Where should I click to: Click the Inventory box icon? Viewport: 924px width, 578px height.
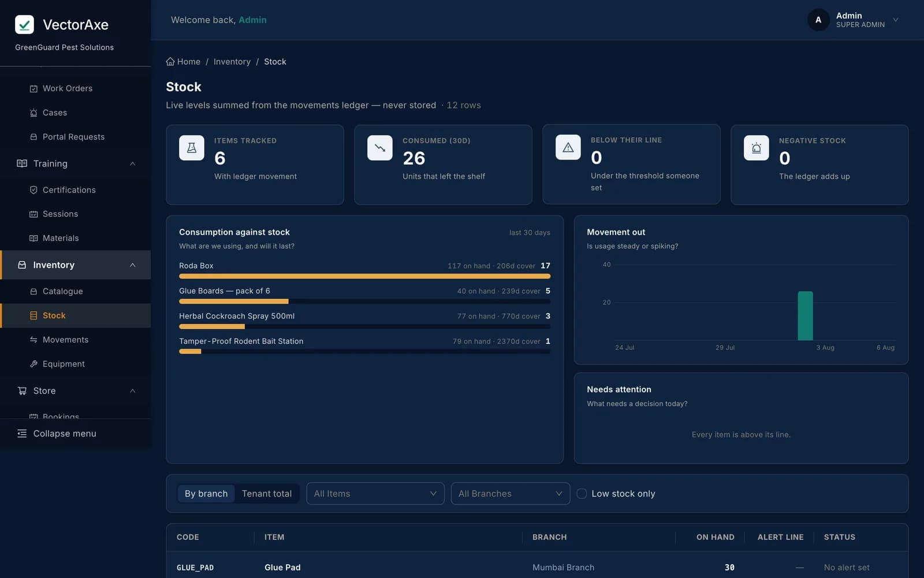tap(22, 265)
